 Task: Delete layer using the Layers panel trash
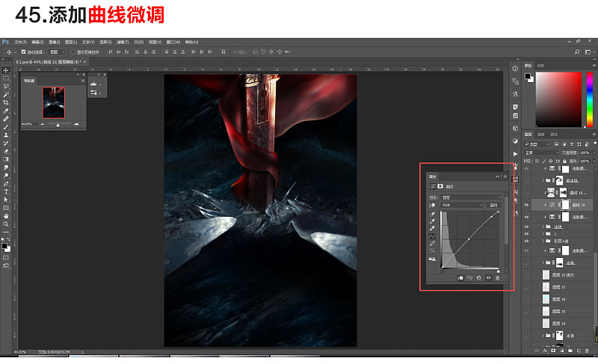tap(587, 351)
